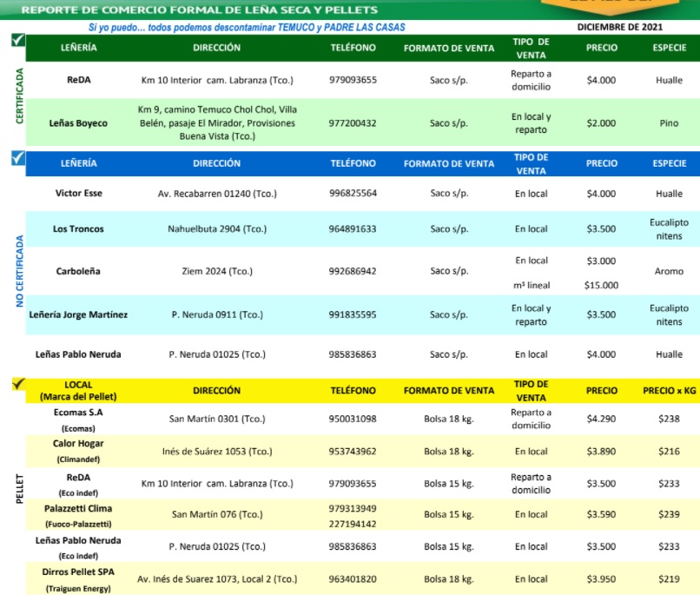Click the address 'Av. Recabarren 01240 (Tco.)'
The width and height of the screenshot is (700, 595).
click(x=217, y=194)
